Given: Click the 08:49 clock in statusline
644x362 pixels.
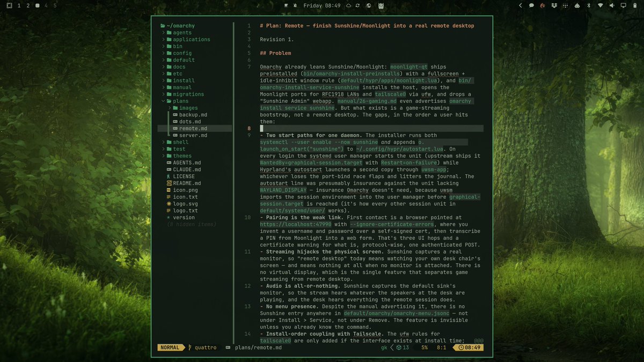Looking at the screenshot, I should coord(467,348).
